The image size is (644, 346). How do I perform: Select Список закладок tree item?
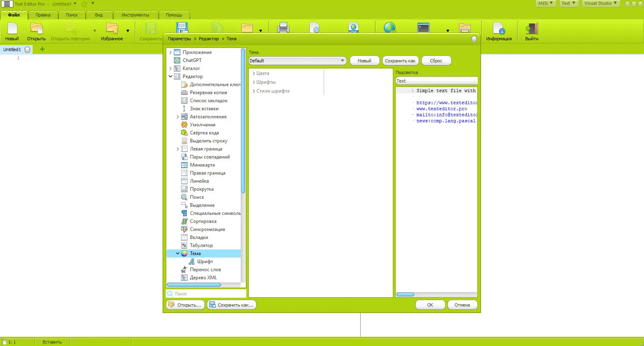point(208,101)
